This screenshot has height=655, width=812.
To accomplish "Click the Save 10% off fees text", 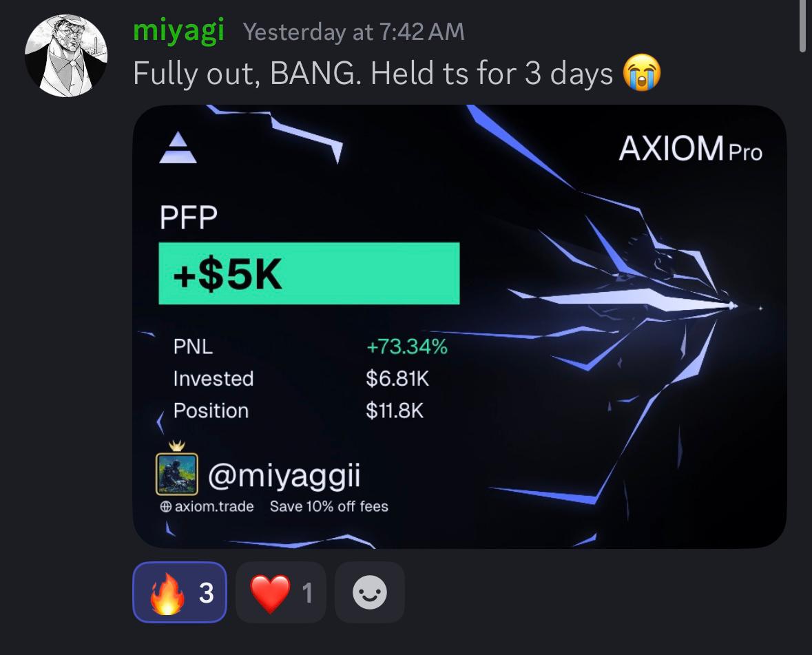I will point(329,506).
